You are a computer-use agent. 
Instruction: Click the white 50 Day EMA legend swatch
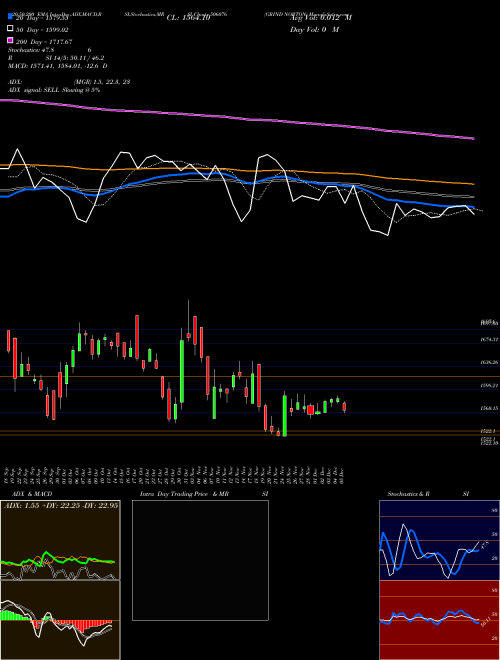click(x=10, y=29)
